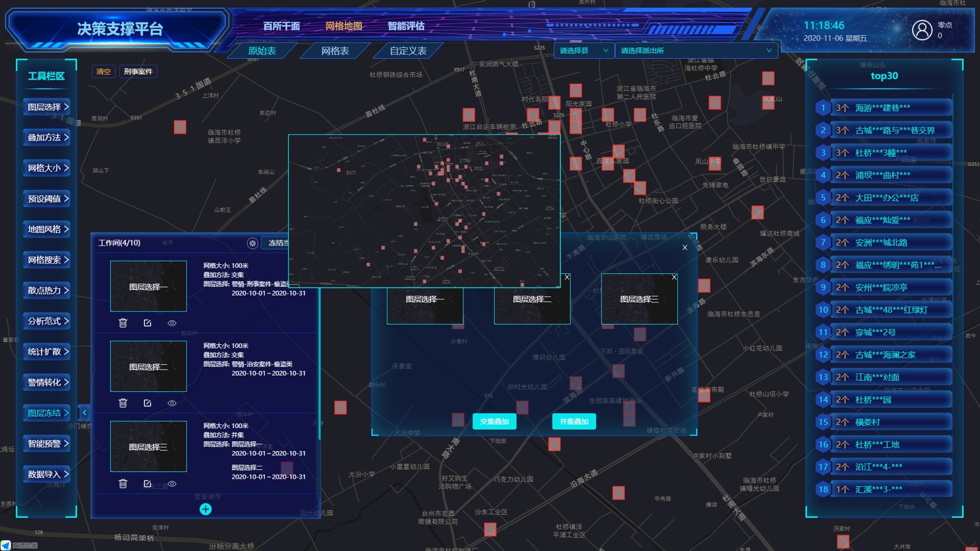Edit the 图层选择二 workspace entry
The width and height of the screenshot is (980, 551).
pyautogui.click(x=148, y=403)
